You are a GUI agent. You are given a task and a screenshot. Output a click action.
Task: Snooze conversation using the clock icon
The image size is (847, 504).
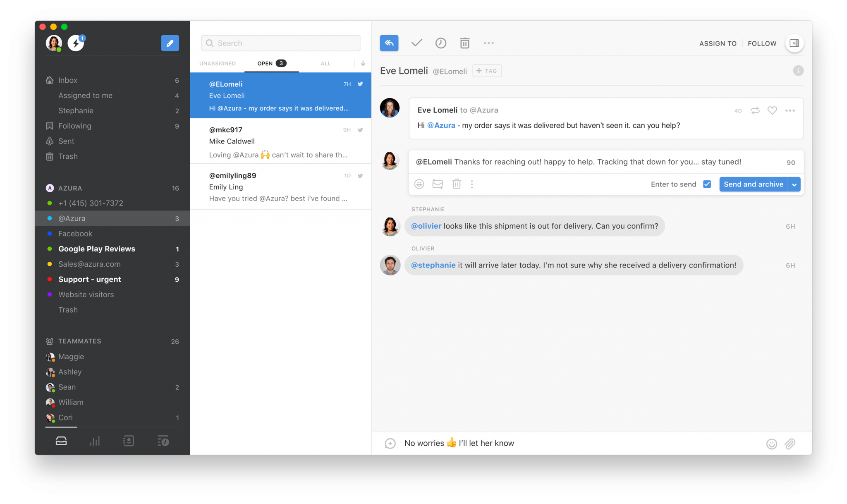440,43
